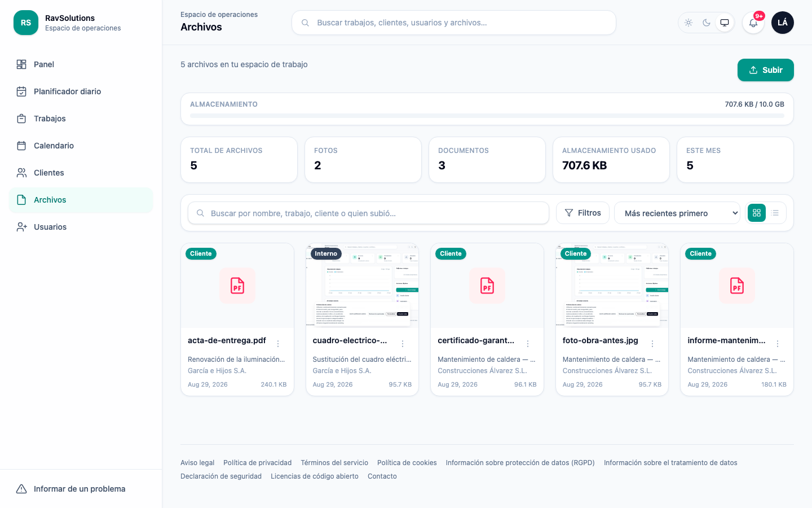Screen dimensions: 812x508
Task: Navigate to Trabajos
Action: pos(81,119)
